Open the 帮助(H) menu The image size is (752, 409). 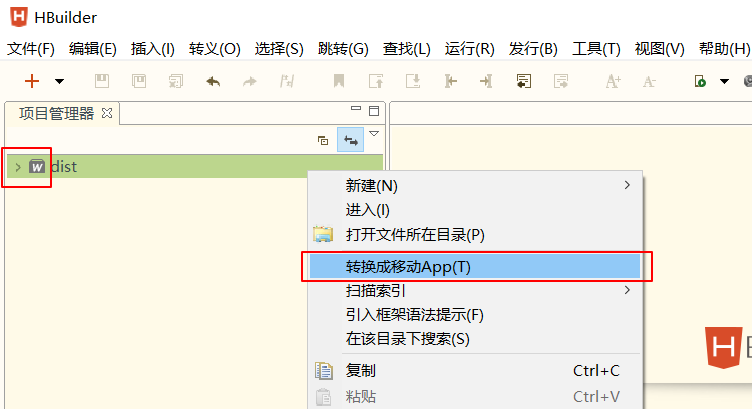coord(724,49)
